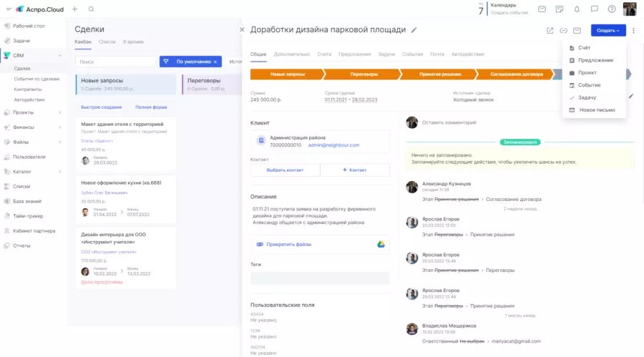The image size is (644, 357).
Task: Click Быстрое создание link
Action: click(x=102, y=107)
